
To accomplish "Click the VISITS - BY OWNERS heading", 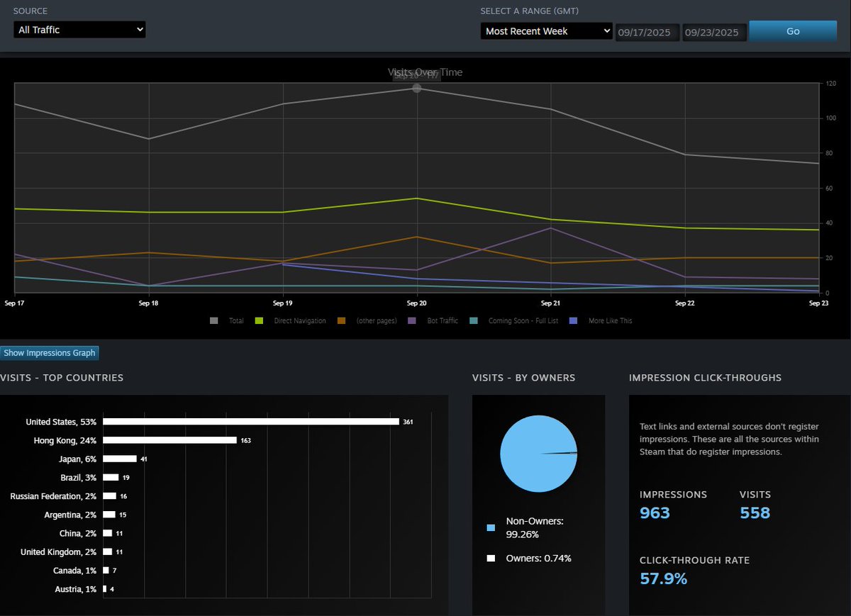I will [x=523, y=378].
